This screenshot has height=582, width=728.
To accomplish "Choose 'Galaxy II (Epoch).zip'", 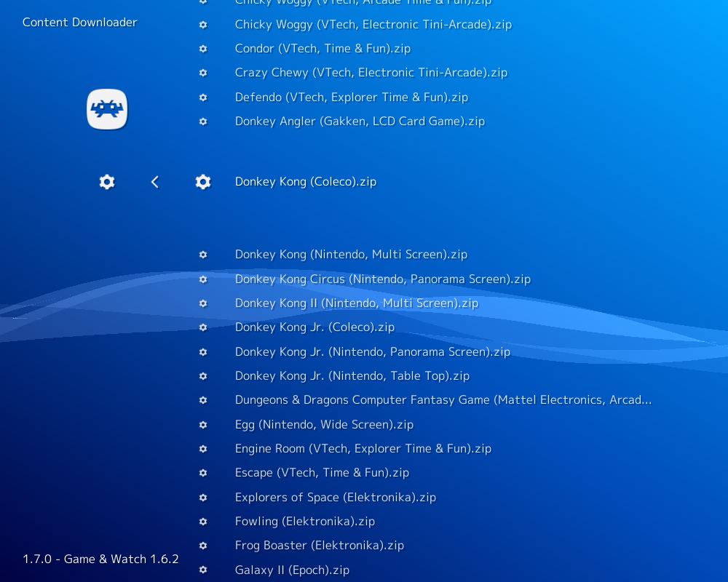I will coord(292,570).
